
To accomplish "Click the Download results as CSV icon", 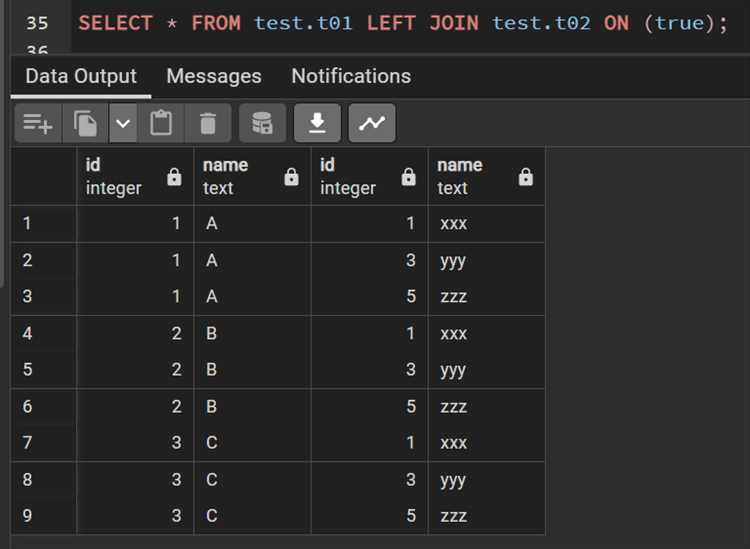I will (x=317, y=123).
